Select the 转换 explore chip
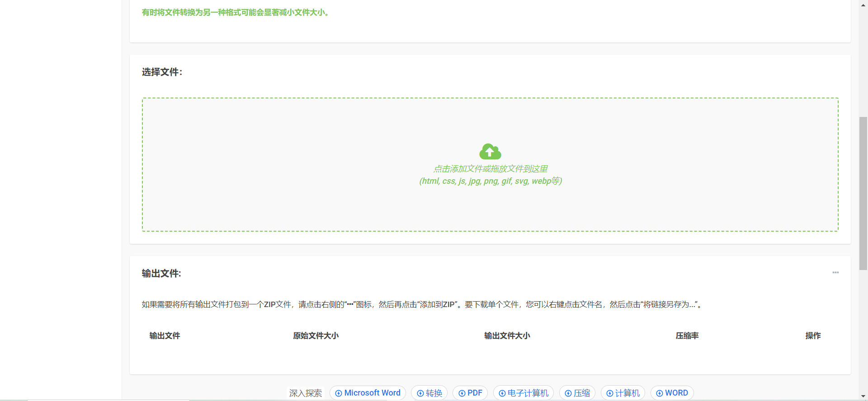Image resolution: width=868 pixels, height=401 pixels. click(429, 393)
